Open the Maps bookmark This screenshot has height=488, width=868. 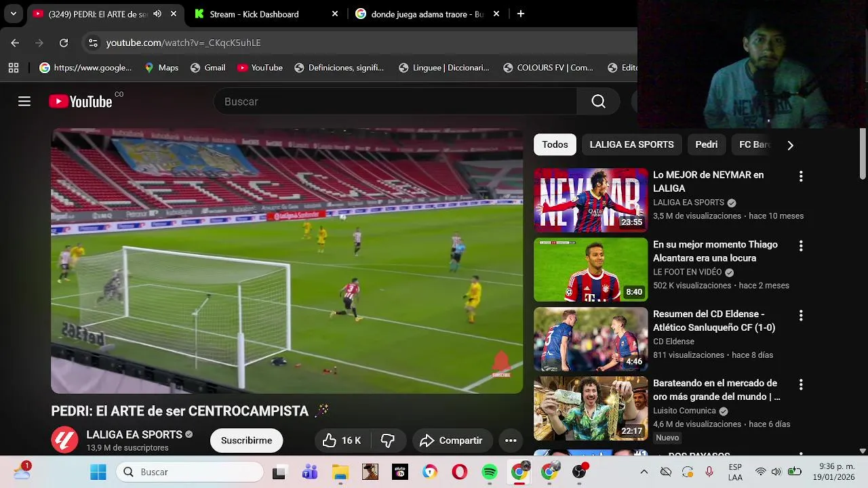161,68
